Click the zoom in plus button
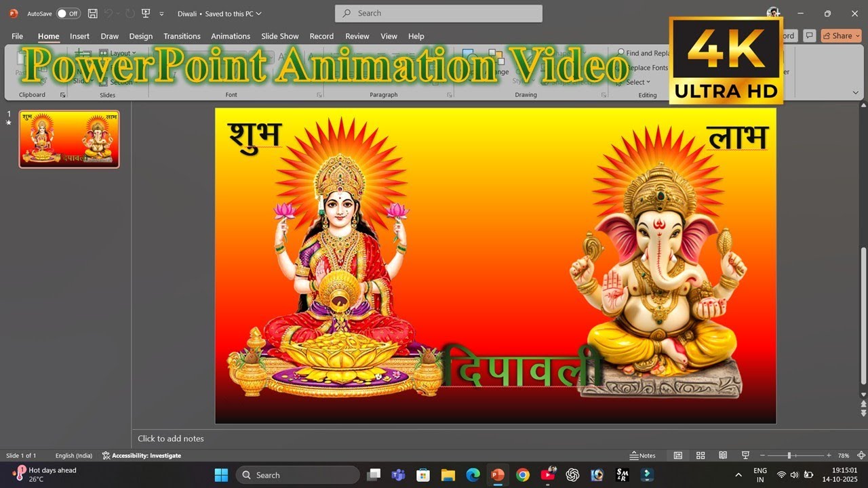 (x=829, y=455)
